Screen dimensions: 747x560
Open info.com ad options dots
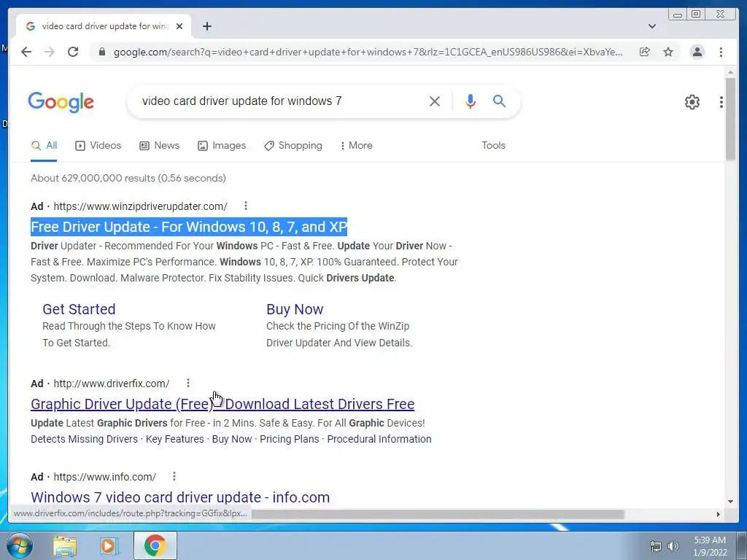(174, 476)
